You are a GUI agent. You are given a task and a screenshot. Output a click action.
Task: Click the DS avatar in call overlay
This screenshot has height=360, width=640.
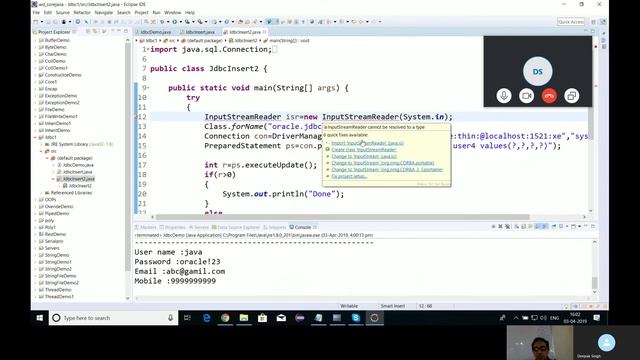point(538,71)
